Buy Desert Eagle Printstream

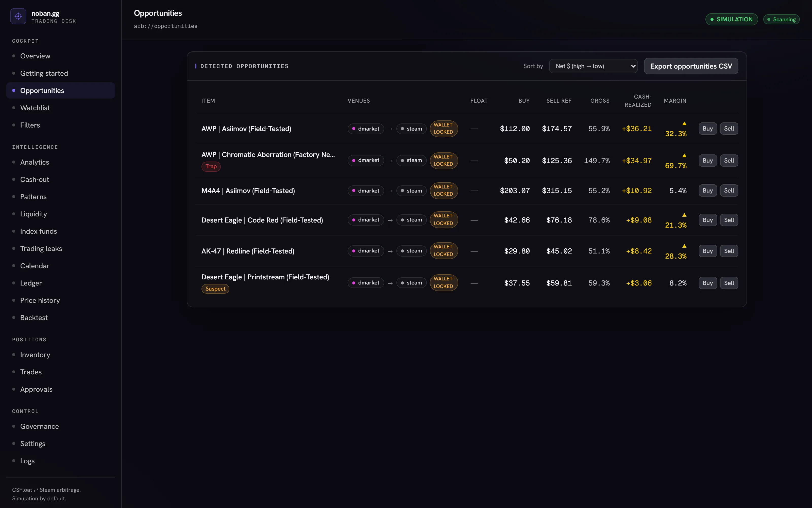(x=708, y=283)
